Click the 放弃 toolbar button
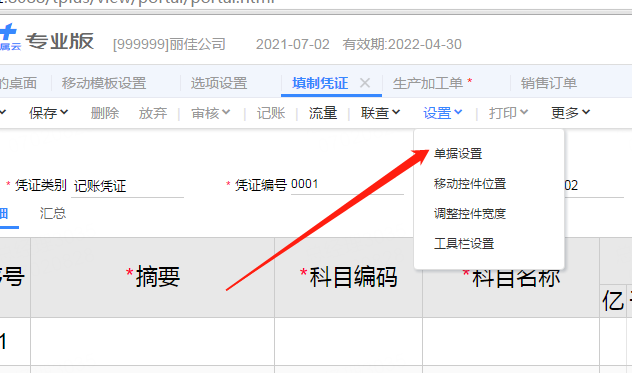 coord(153,113)
